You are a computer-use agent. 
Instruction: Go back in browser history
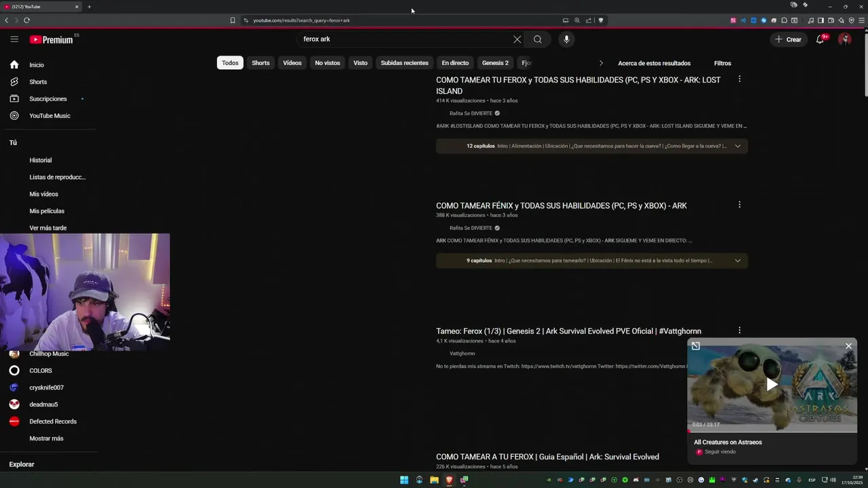7,20
